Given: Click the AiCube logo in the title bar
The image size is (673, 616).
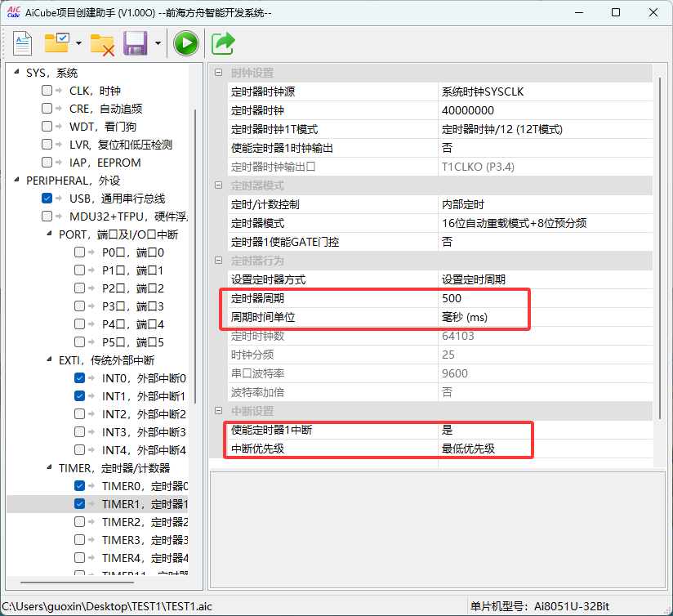Looking at the screenshot, I should (14, 12).
